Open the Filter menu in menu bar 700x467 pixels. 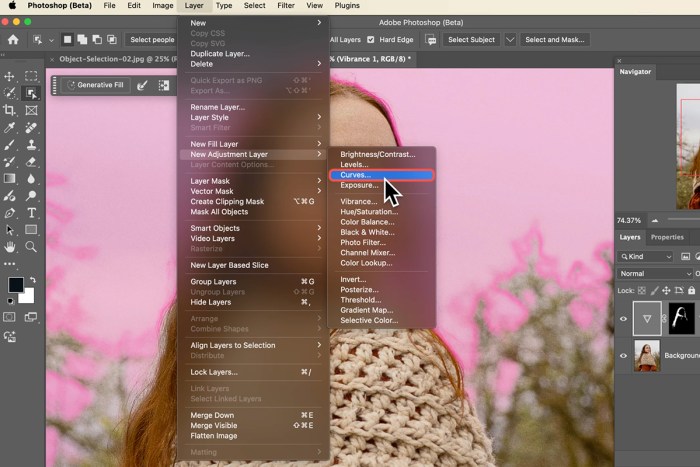click(x=286, y=5)
